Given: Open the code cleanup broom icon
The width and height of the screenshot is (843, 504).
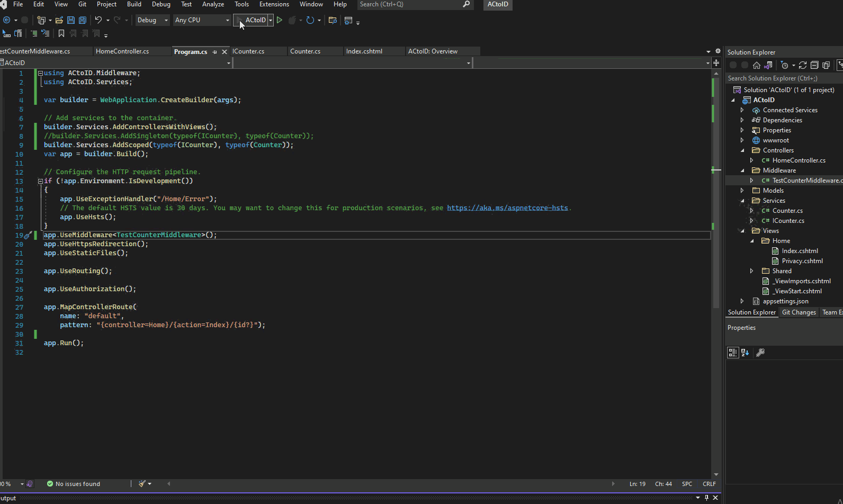Looking at the screenshot, I should (x=142, y=483).
